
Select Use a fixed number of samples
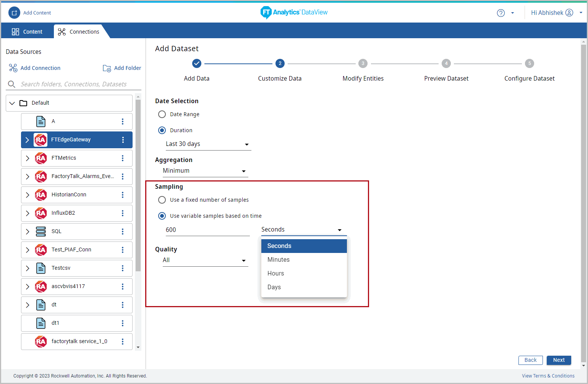(162, 200)
